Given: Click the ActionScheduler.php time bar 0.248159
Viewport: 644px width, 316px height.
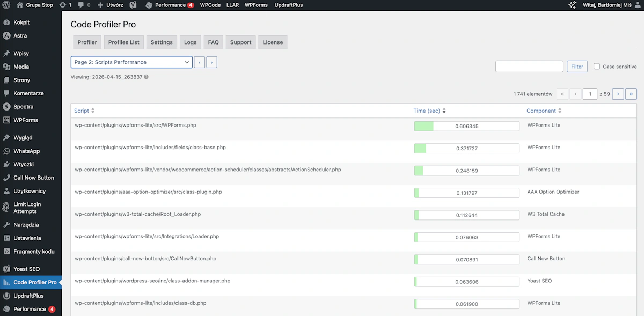Looking at the screenshot, I should click(x=466, y=171).
